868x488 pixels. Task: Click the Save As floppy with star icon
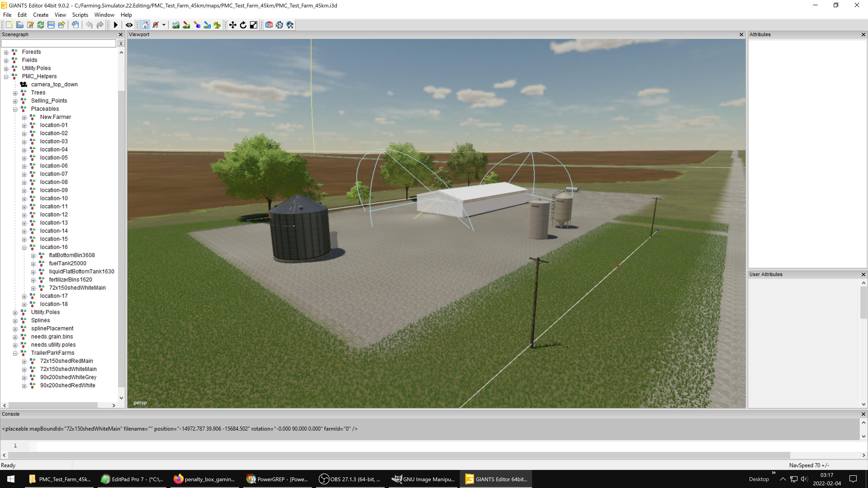62,25
